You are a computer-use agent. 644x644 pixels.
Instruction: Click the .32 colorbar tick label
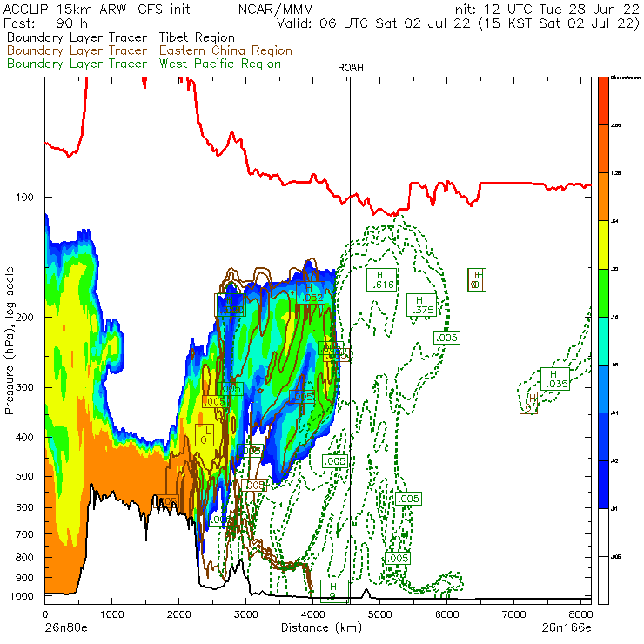(x=614, y=269)
